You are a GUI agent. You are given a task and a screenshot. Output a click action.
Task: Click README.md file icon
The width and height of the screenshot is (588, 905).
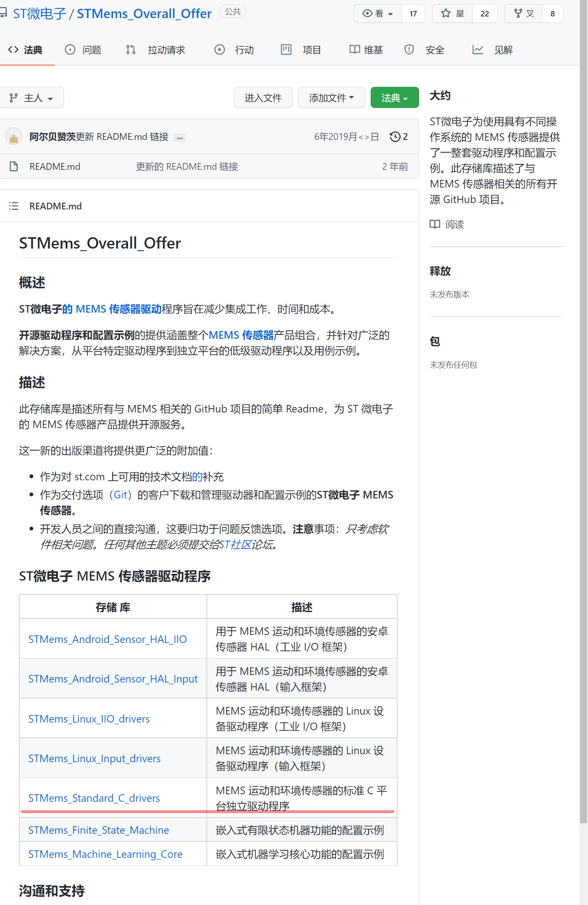click(x=13, y=166)
